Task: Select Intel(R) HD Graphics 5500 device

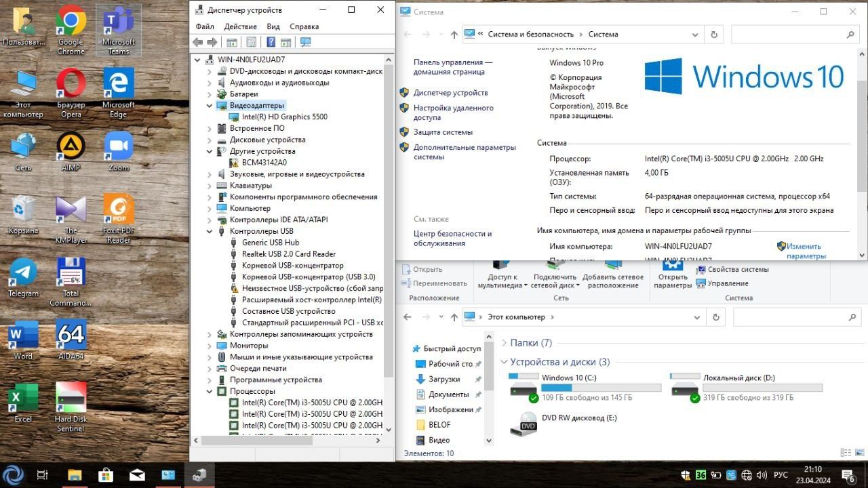Action: (x=278, y=117)
